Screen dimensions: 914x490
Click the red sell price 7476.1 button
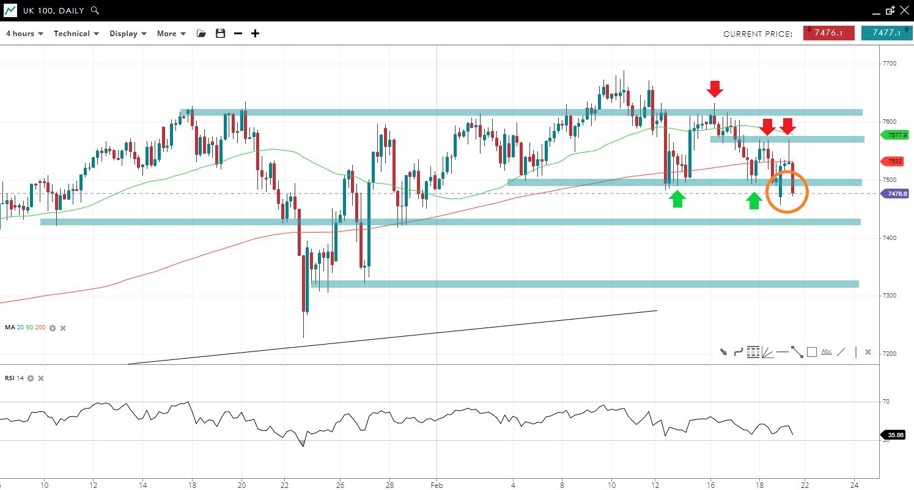pos(828,33)
